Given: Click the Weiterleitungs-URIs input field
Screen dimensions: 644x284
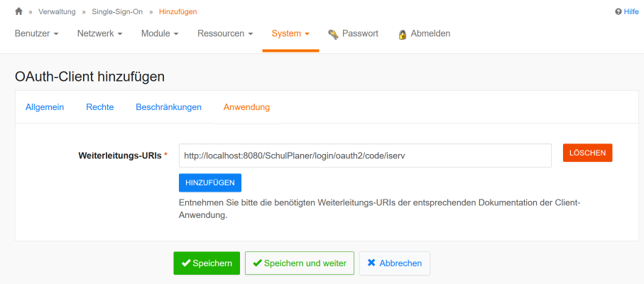Looking at the screenshot, I should [365, 155].
